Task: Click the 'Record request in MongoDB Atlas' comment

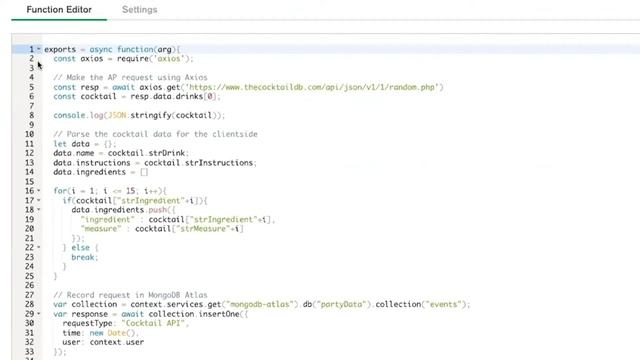Action: click(130, 295)
